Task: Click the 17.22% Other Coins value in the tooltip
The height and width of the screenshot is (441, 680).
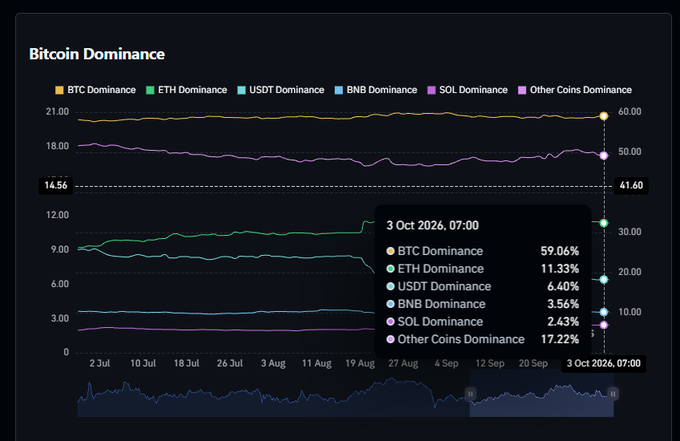Action: (x=559, y=339)
